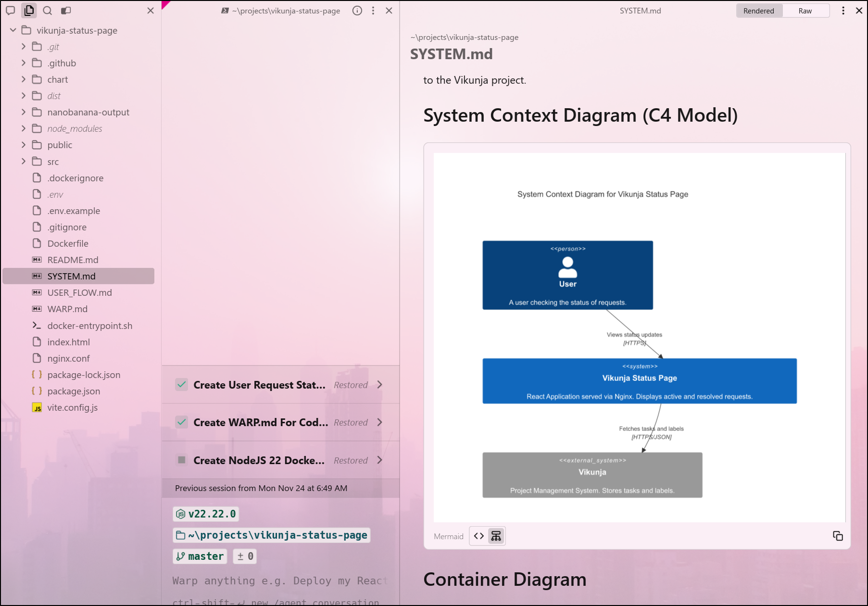Image resolution: width=868 pixels, height=606 pixels.
Task: Click the SYSTEM.md pane title
Action: pos(640,11)
